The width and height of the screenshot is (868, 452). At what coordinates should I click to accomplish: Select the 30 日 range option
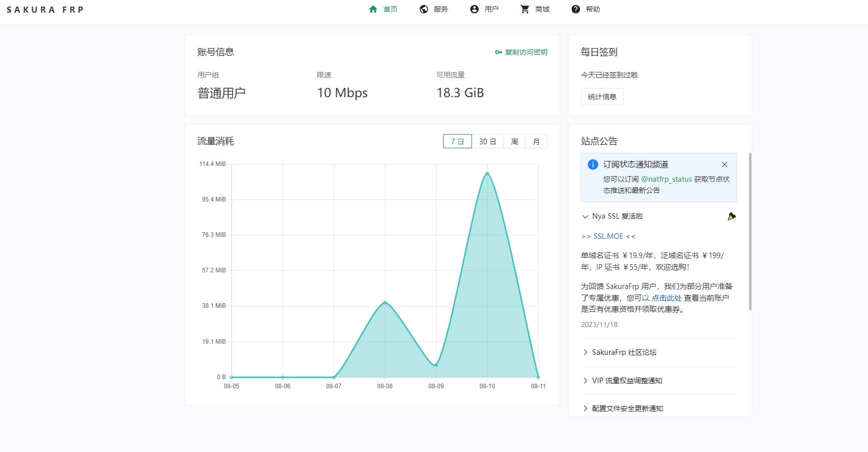point(488,142)
